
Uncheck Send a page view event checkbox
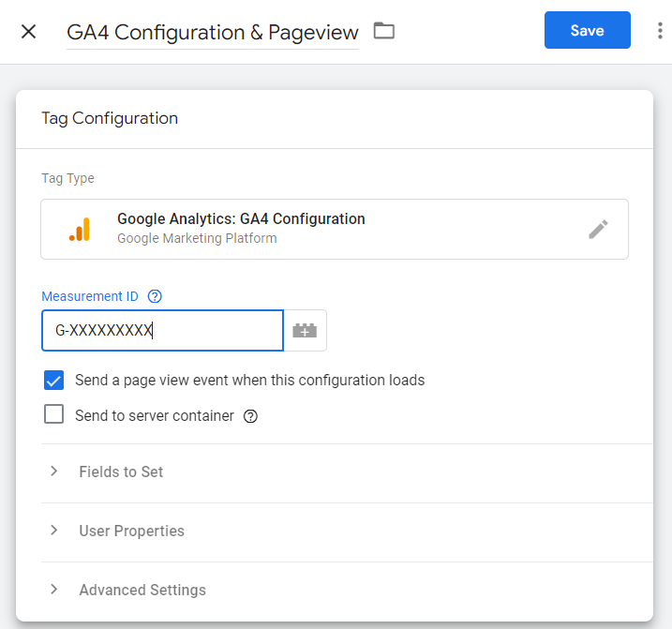(x=54, y=381)
